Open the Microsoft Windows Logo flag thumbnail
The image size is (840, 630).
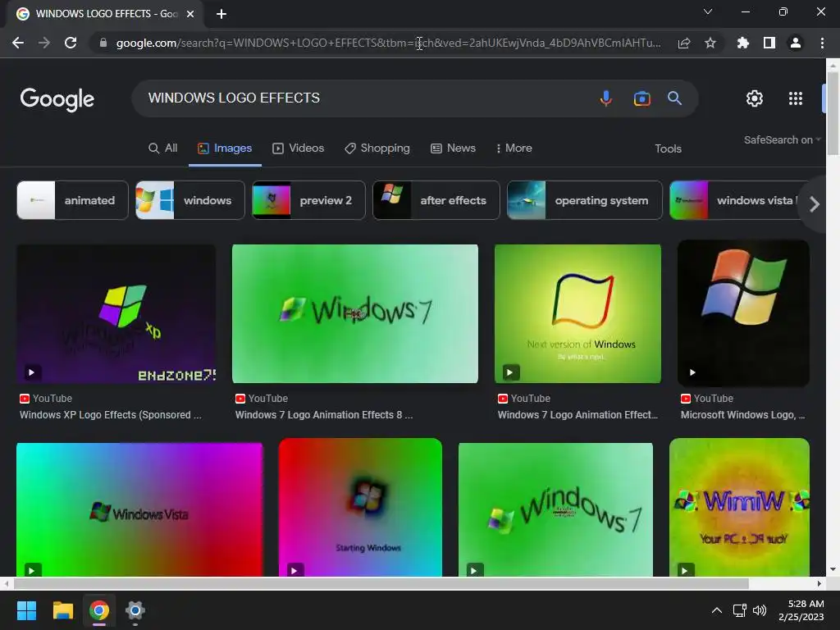tap(743, 313)
